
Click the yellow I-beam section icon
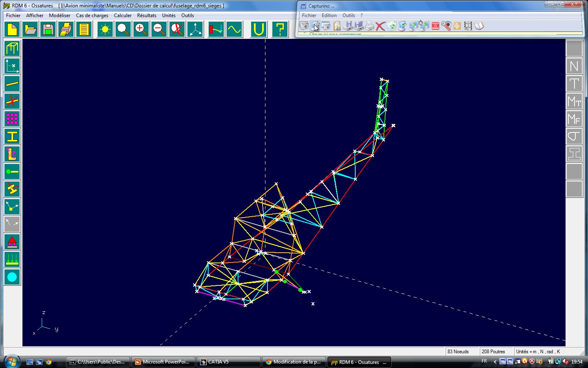[12, 137]
